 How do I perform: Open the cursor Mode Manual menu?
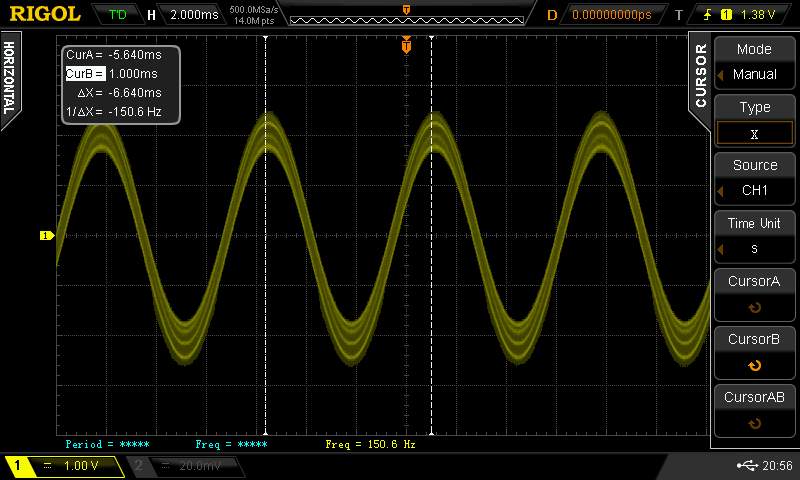[x=754, y=62]
